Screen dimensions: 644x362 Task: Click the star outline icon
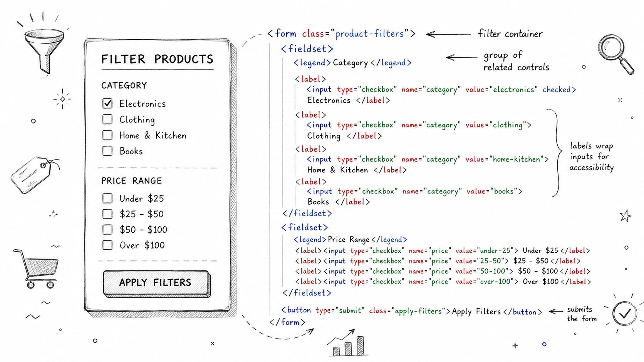(x=626, y=216)
